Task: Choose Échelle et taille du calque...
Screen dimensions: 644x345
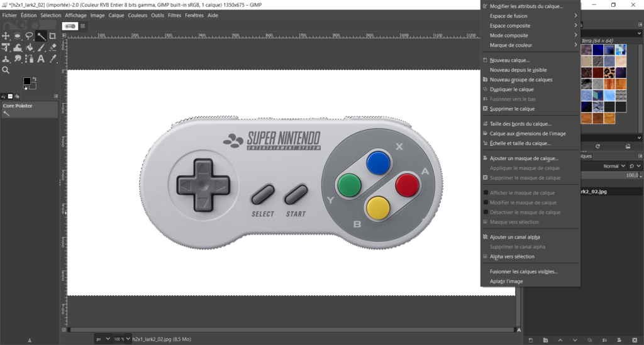Action: (530, 143)
